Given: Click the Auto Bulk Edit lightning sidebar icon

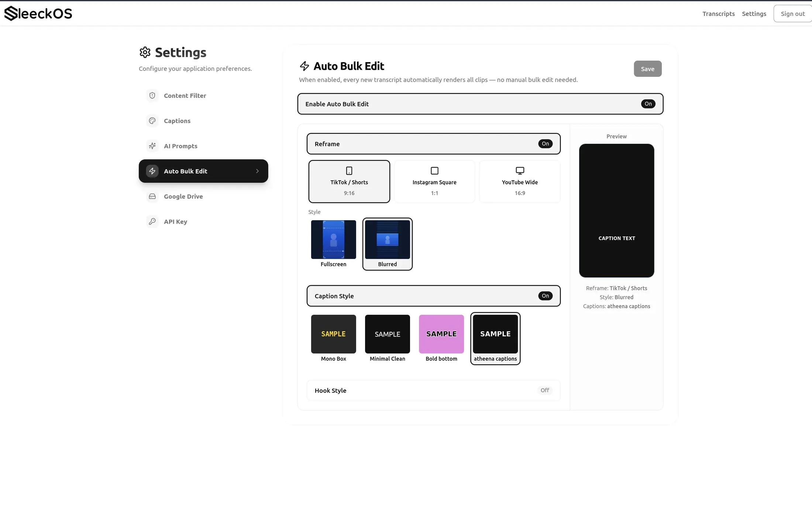Looking at the screenshot, I should point(152,171).
